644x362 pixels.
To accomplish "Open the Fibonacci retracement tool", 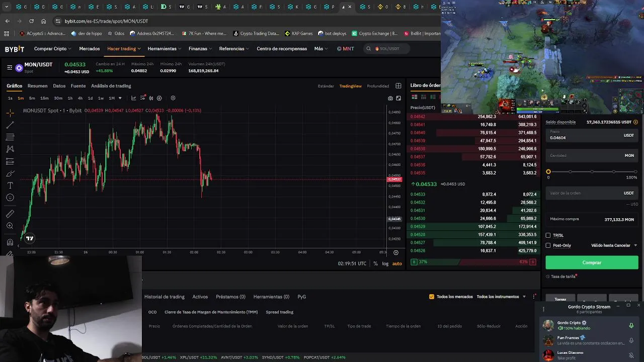I will (10, 137).
